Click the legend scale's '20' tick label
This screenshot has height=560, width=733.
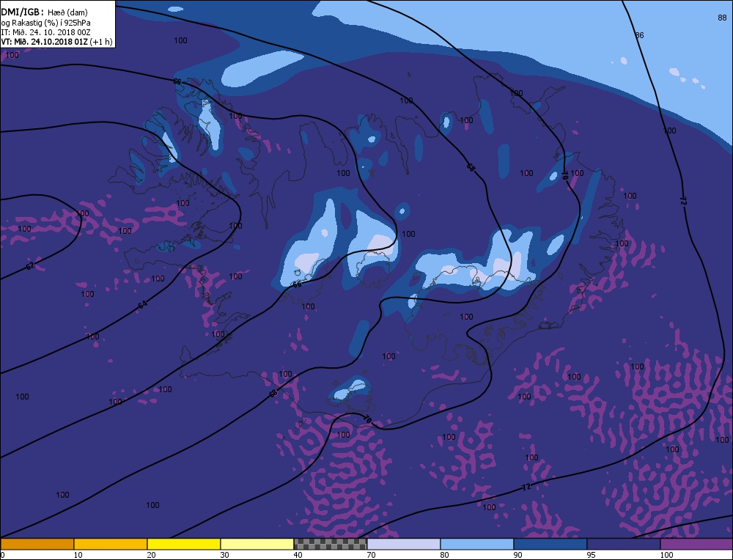click(x=152, y=555)
